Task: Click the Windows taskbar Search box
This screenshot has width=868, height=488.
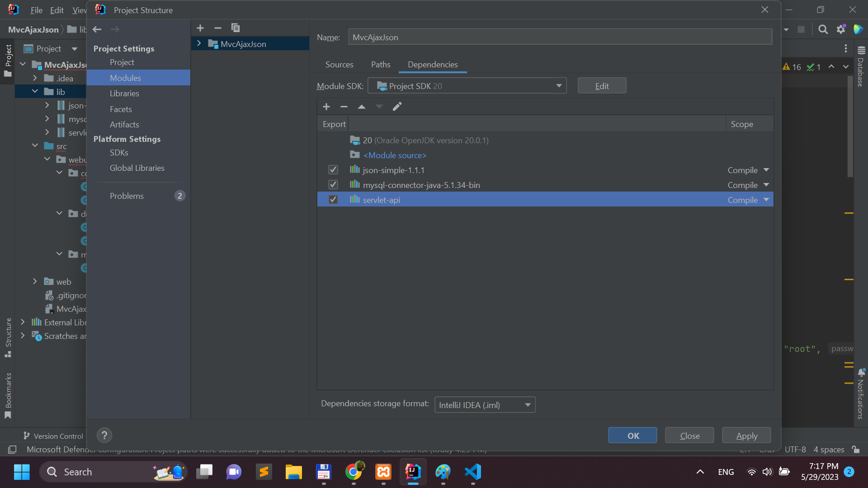Action: 113,472
